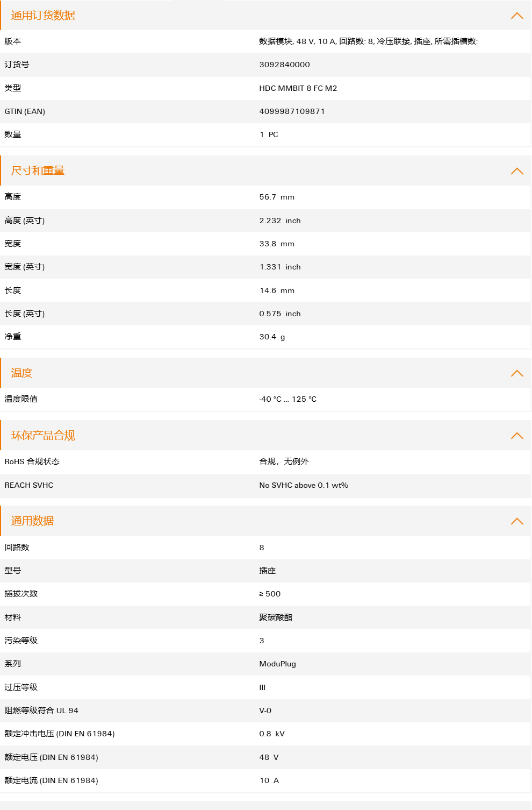
Task: Click temperature range -40 °C ... 125 °C
Action: click(x=287, y=399)
